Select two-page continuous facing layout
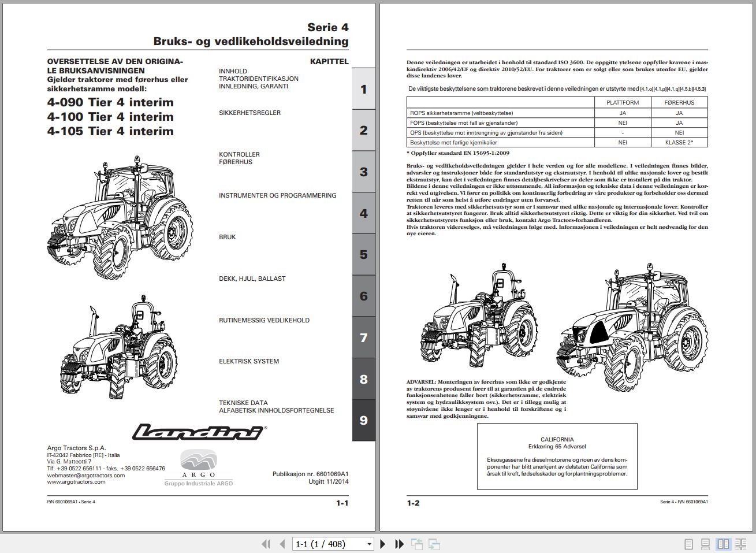This screenshot has width=756, height=553. (x=741, y=544)
